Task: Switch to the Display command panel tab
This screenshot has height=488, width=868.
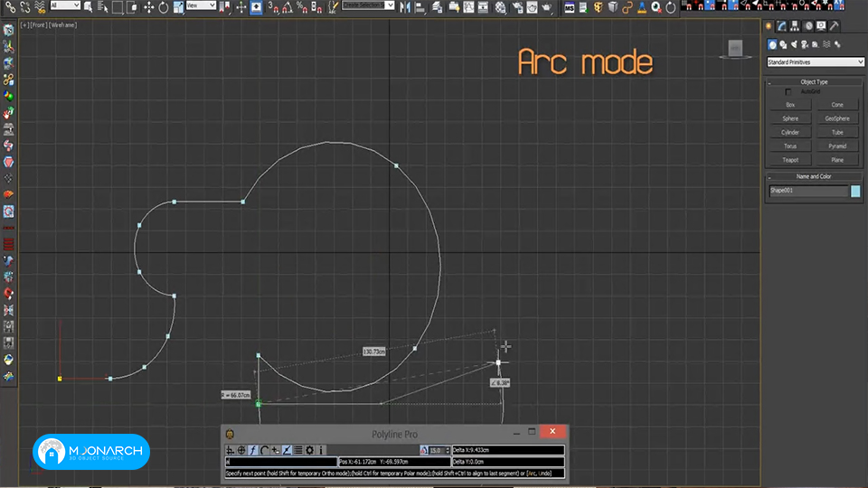Action: [822, 26]
